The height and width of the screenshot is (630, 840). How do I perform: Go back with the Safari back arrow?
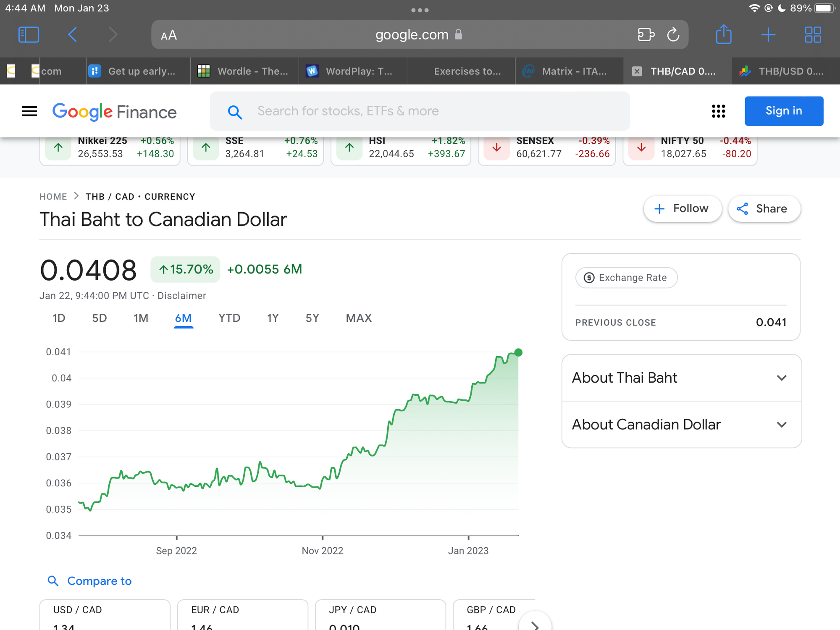pyautogui.click(x=72, y=34)
